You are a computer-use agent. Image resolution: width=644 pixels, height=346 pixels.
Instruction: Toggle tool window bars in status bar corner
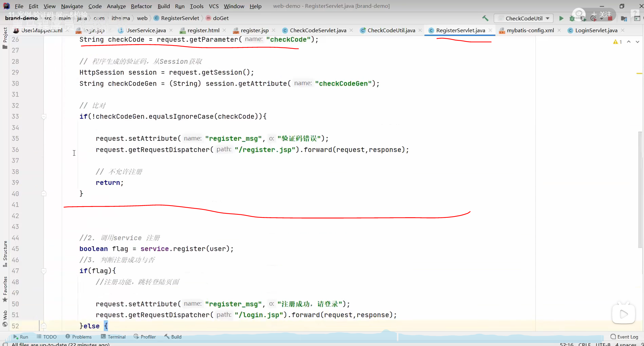point(5,344)
